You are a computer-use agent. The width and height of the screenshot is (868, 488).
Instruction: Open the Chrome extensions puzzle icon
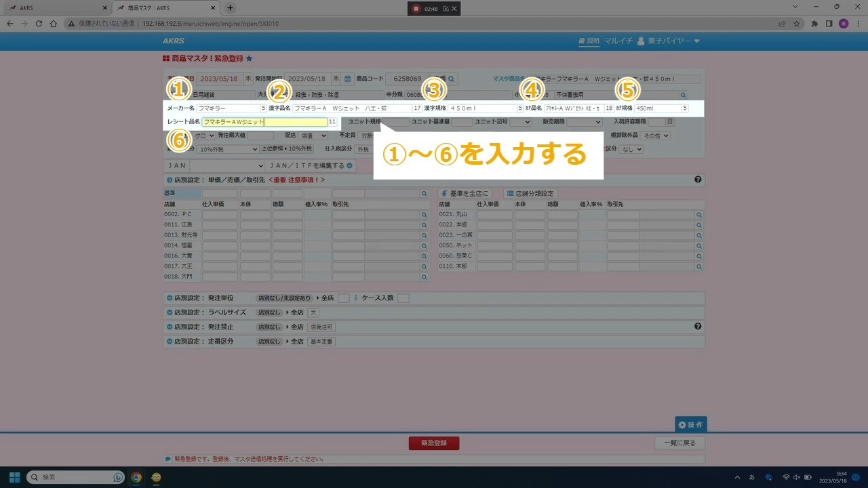point(814,23)
